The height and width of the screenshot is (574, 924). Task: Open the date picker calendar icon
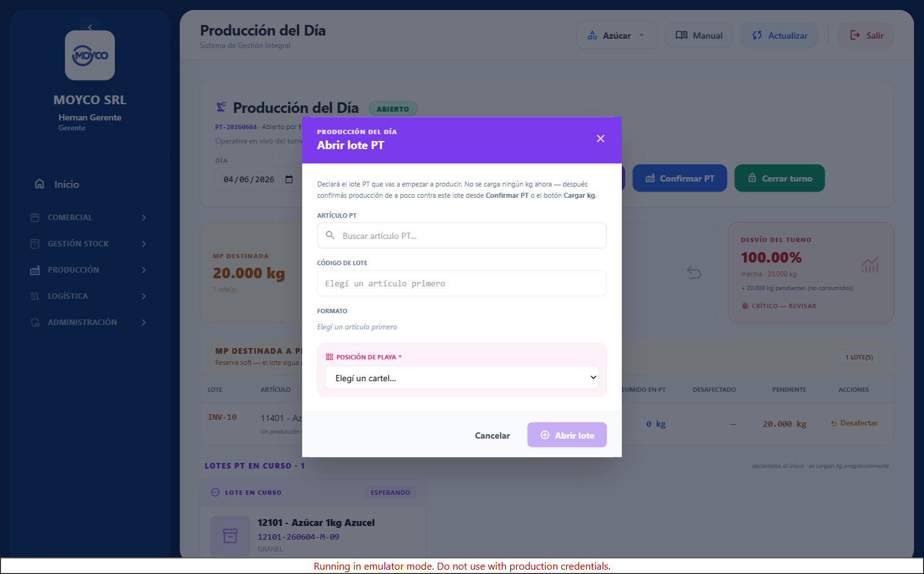289,179
